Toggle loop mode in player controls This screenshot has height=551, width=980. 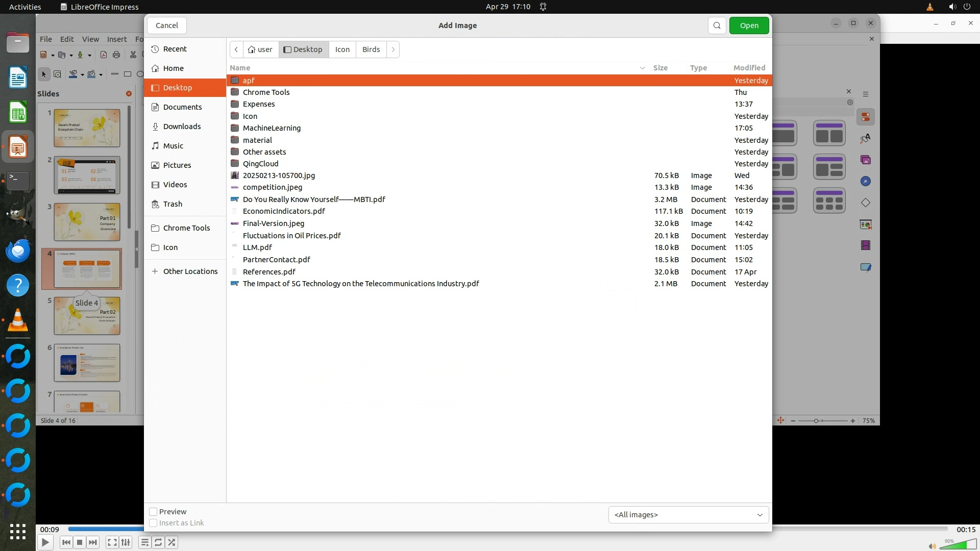(x=158, y=542)
